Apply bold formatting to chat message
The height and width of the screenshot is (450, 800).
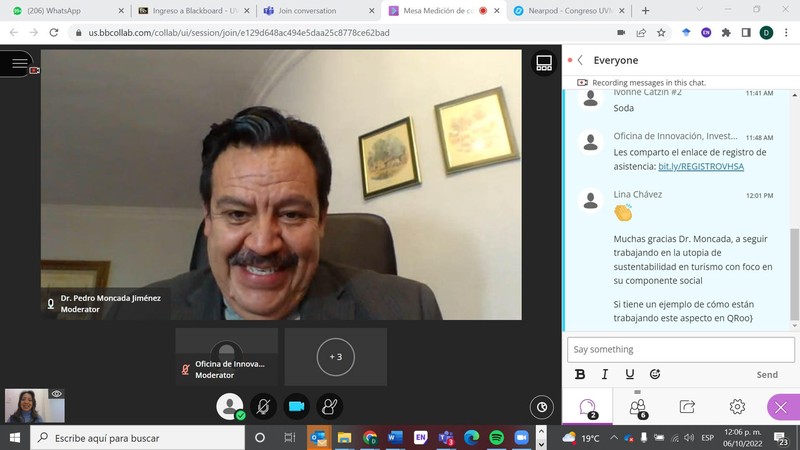[580, 374]
